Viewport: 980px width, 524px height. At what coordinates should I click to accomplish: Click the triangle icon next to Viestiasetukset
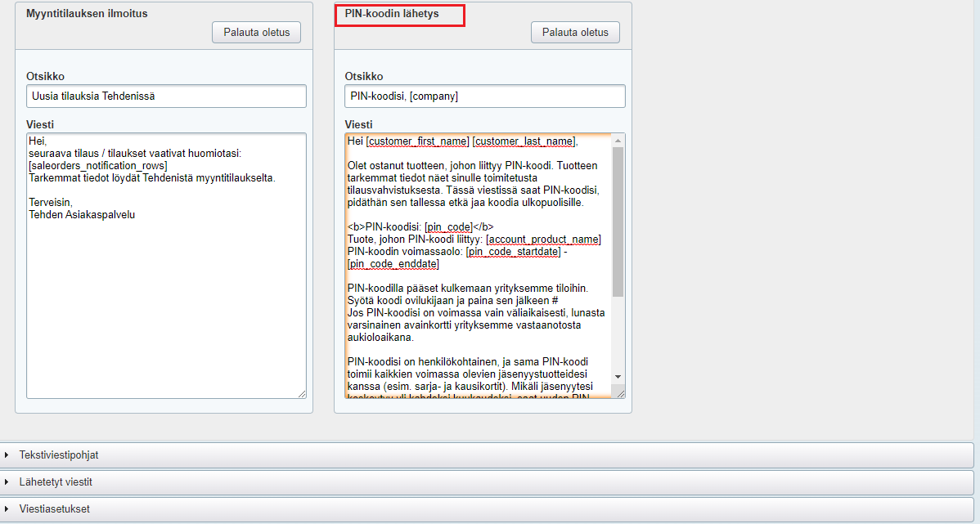point(7,509)
